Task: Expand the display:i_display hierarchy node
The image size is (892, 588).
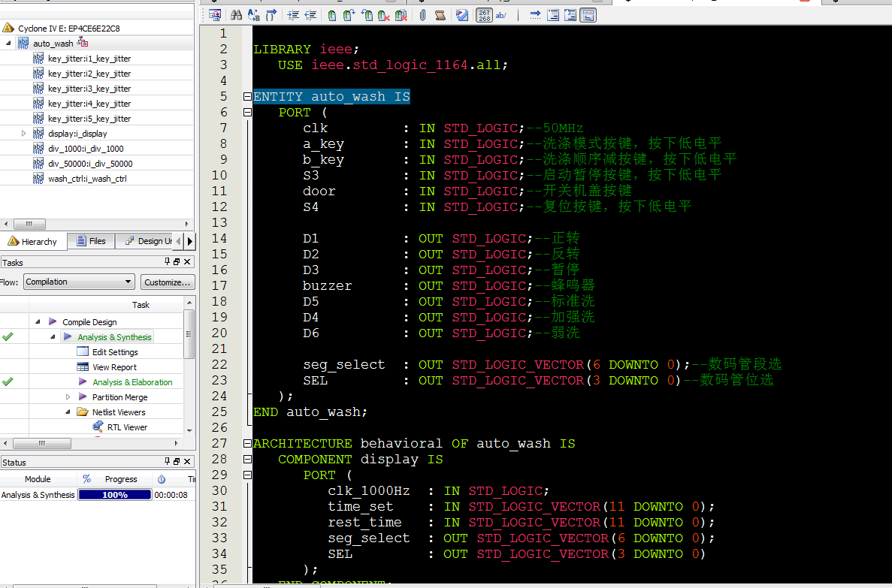Action: point(24,134)
